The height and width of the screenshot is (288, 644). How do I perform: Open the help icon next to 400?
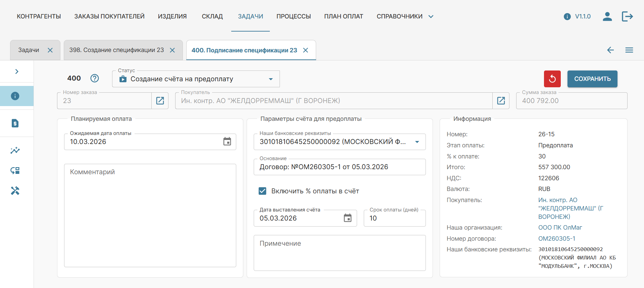(95, 78)
